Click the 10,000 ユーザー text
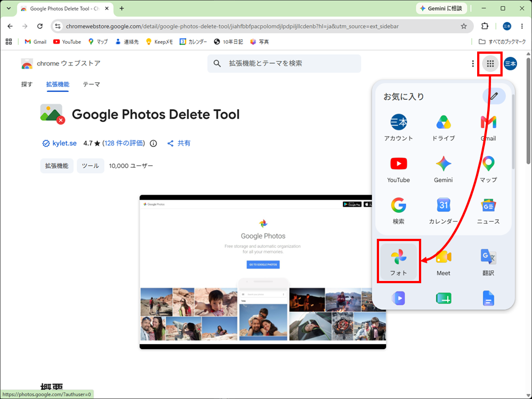532x399 pixels. [x=131, y=166]
